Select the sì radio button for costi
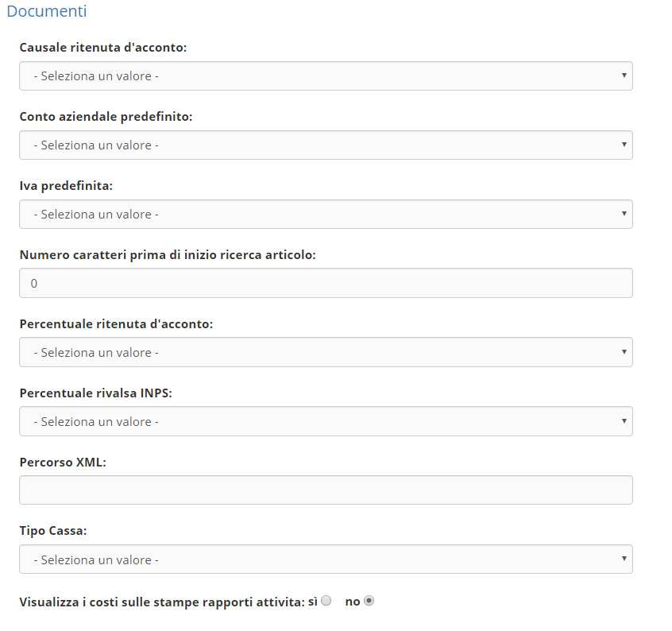Image resolution: width=672 pixels, height=631 pixels. tap(326, 602)
